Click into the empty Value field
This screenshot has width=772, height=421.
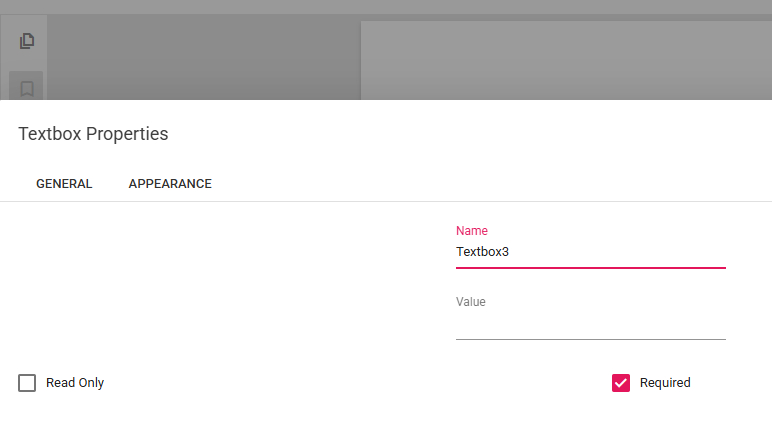(x=590, y=324)
